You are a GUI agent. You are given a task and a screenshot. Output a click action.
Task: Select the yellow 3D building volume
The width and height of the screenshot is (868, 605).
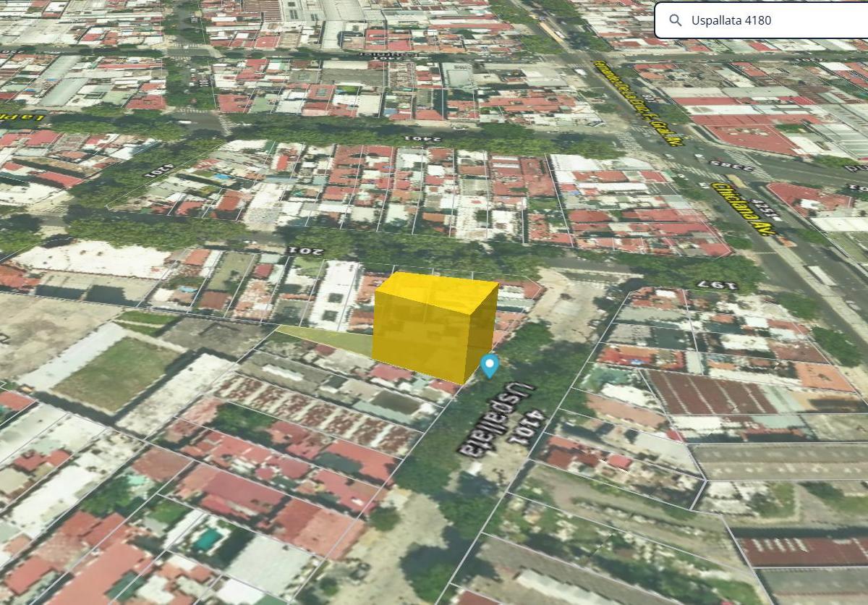tap(435, 328)
